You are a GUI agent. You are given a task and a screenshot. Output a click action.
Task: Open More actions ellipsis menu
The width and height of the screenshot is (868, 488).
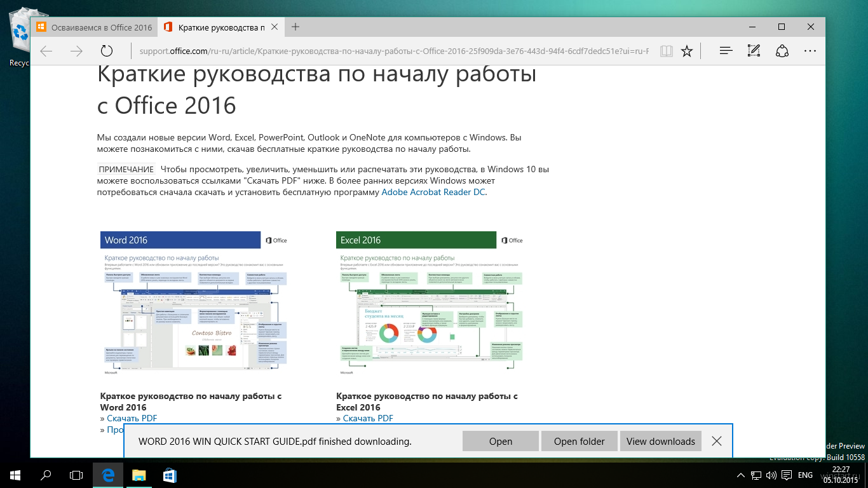click(810, 51)
